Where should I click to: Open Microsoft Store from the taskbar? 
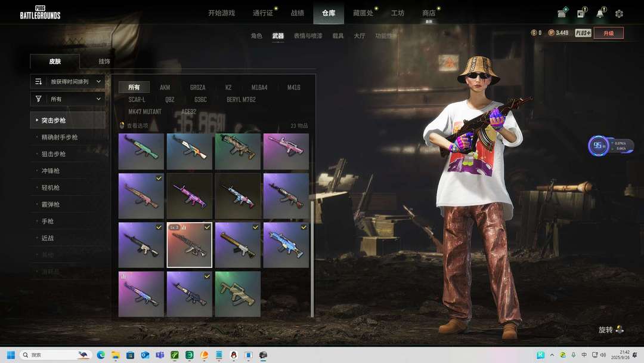click(130, 355)
